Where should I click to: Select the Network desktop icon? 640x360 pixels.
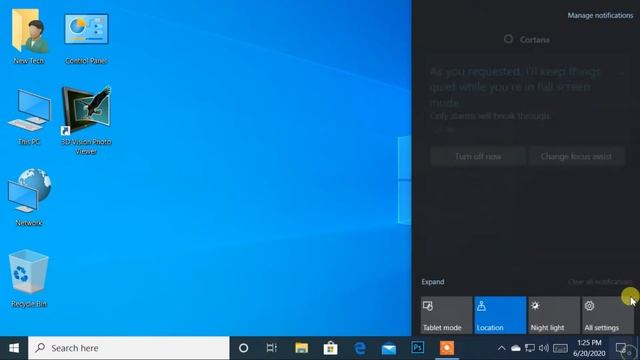29,191
